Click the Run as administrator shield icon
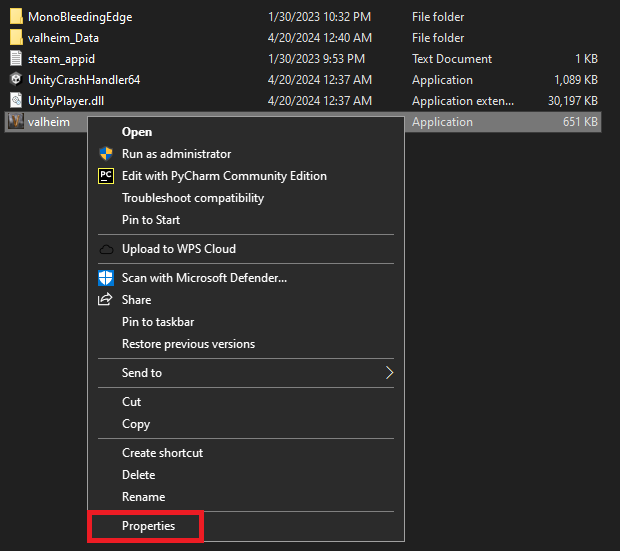The width and height of the screenshot is (620, 551). [106, 154]
